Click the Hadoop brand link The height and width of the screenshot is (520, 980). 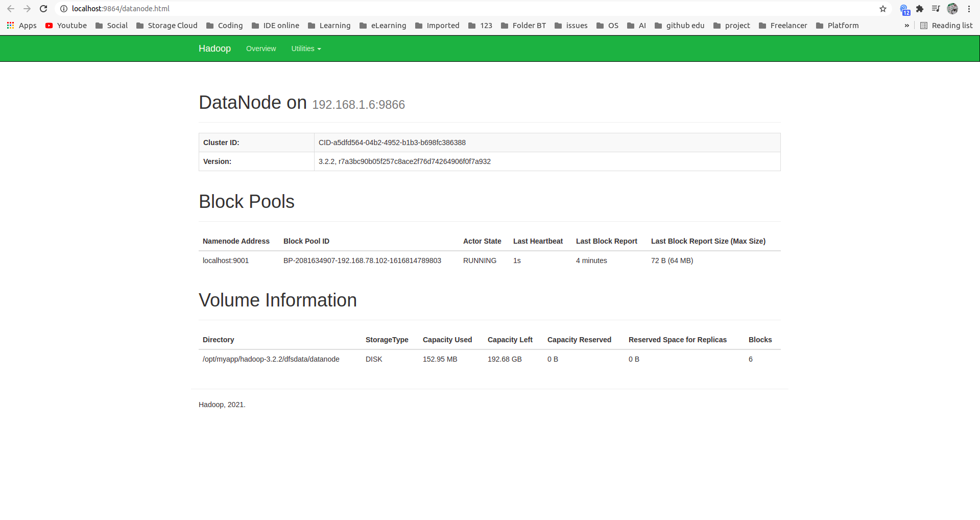click(214, 49)
